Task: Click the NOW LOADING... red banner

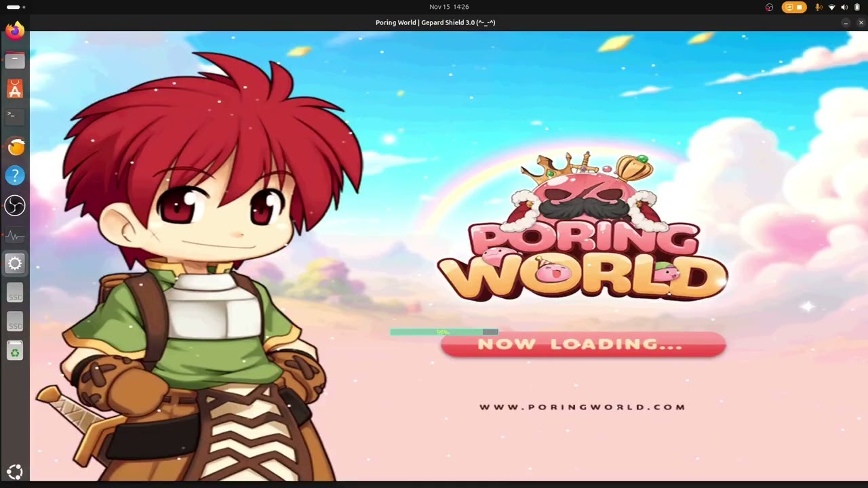Action: click(583, 344)
